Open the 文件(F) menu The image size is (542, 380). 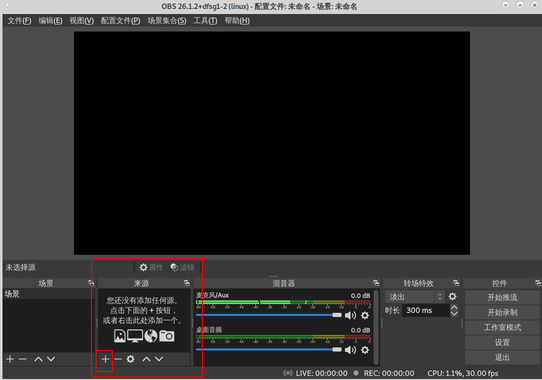[x=19, y=21]
